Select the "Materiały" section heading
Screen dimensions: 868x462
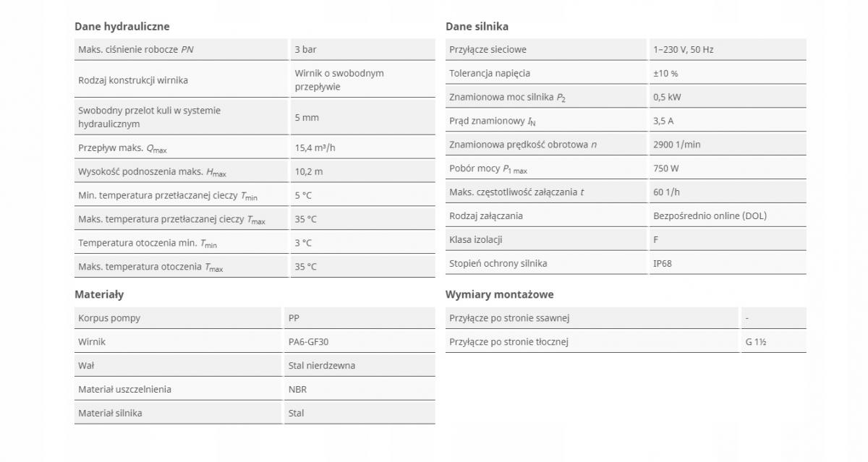[x=99, y=295]
